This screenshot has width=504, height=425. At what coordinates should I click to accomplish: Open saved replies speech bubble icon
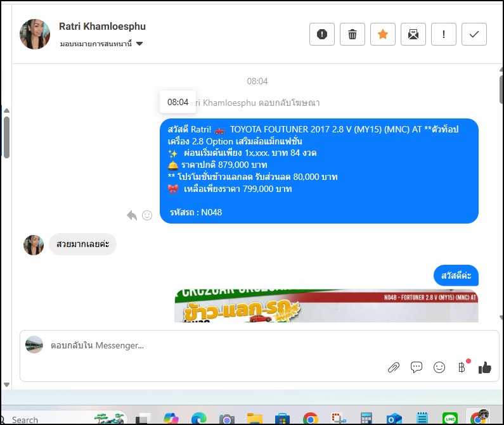pos(417,367)
